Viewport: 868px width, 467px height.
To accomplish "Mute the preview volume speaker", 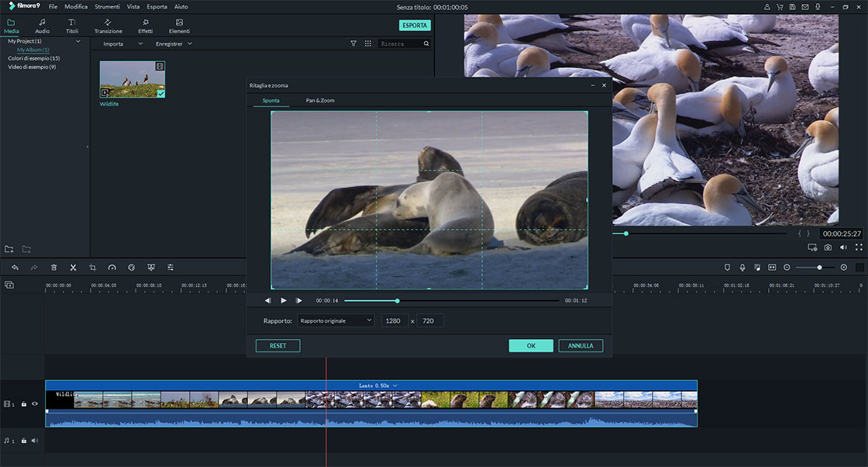I will pos(843,247).
